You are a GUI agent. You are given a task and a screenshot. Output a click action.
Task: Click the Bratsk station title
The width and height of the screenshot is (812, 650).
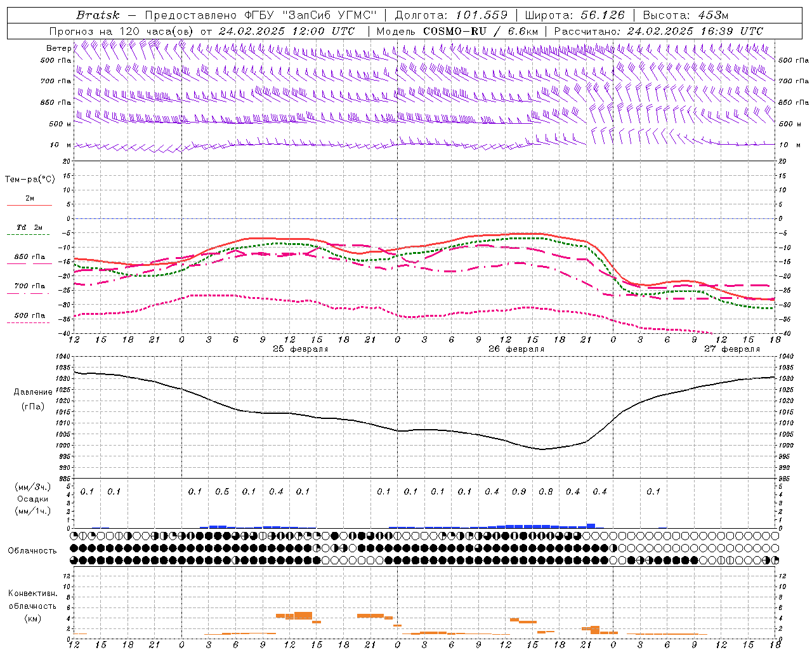click(98, 15)
